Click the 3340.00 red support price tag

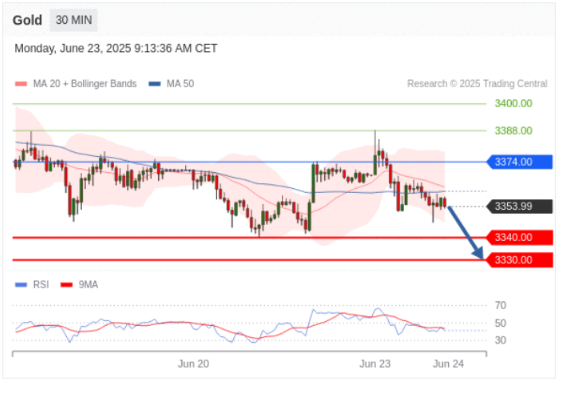coord(520,238)
